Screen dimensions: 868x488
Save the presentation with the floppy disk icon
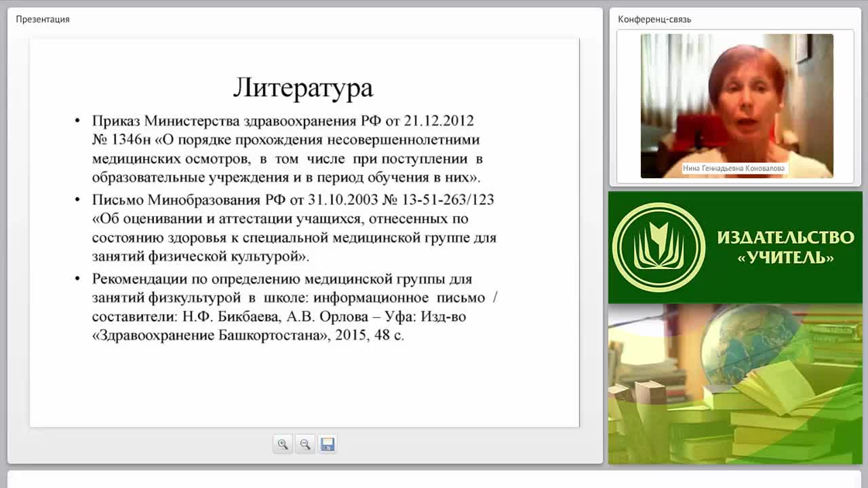point(328,445)
